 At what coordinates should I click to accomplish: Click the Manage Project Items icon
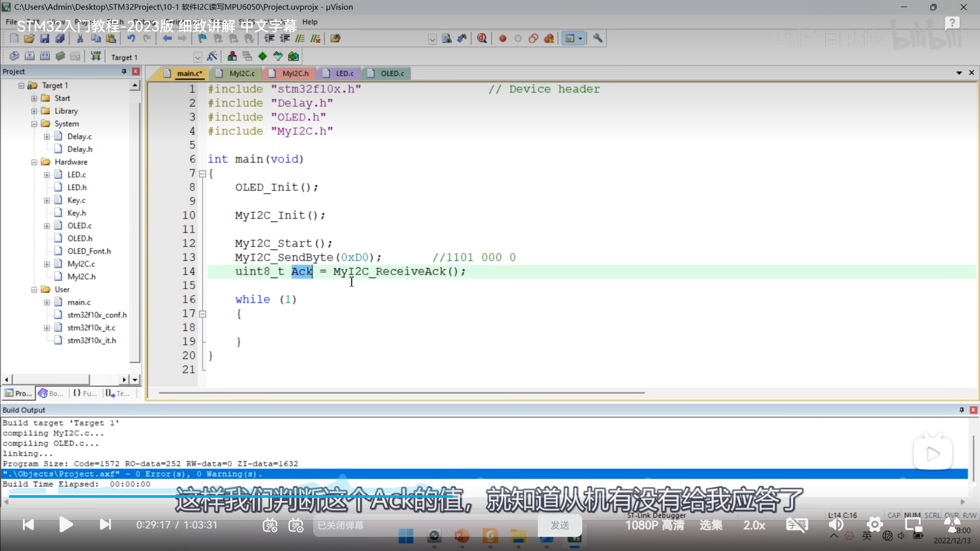pyautogui.click(x=232, y=57)
